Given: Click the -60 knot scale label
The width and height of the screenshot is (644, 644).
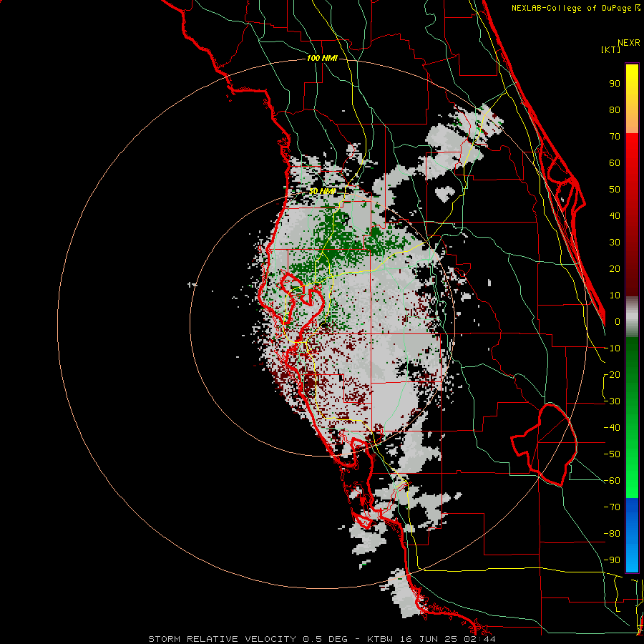Looking at the screenshot, I should pos(612,481).
